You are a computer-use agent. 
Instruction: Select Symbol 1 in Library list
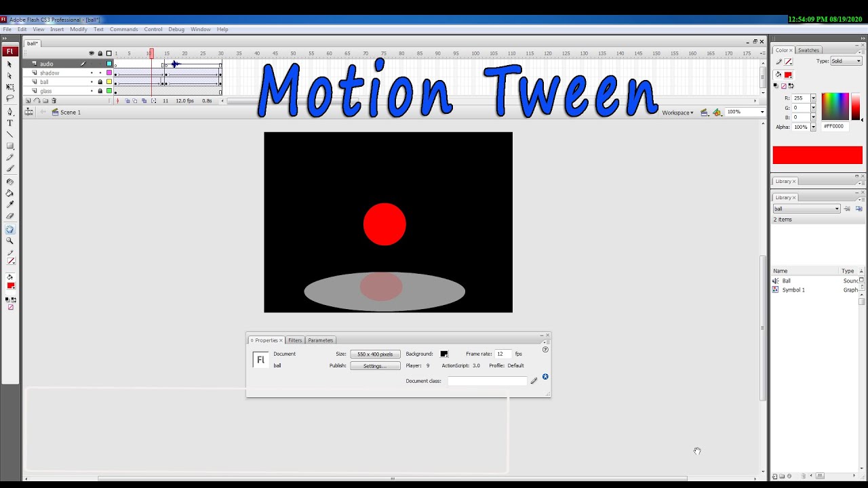(793, 290)
